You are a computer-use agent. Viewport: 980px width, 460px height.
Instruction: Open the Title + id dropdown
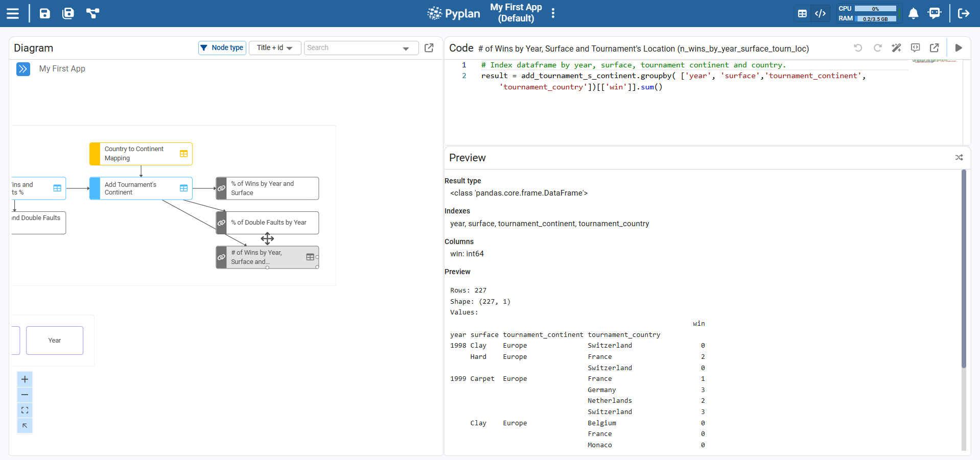pyautogui.click(x=275, y=48)
